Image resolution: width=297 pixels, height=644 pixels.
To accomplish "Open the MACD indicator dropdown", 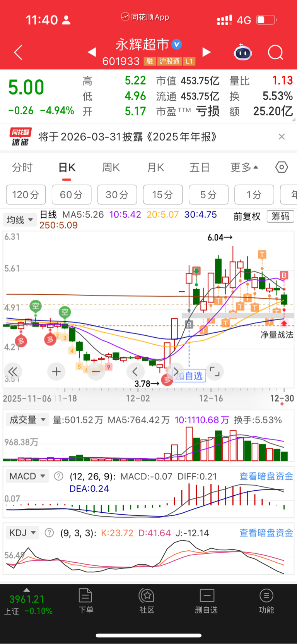I will point(27,476).
